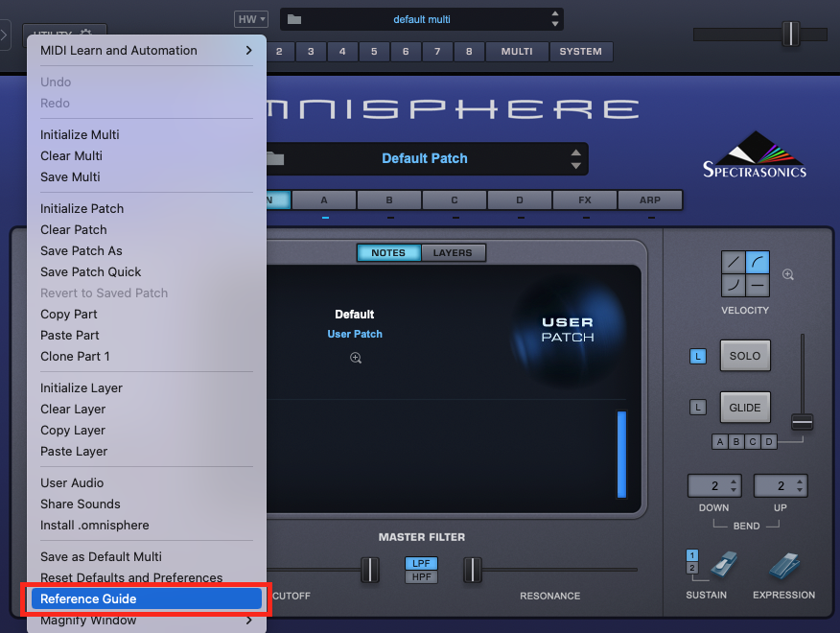840x633 pixels.
Task: Choose Reference Guide from the Utility menu
Action: coord(147,598)
